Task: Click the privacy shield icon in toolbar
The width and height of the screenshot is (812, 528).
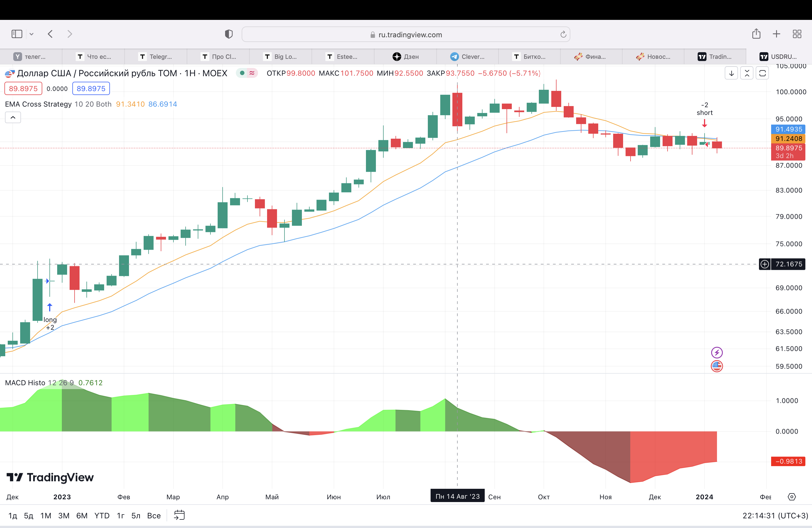Action: click(x=229, y=34)
